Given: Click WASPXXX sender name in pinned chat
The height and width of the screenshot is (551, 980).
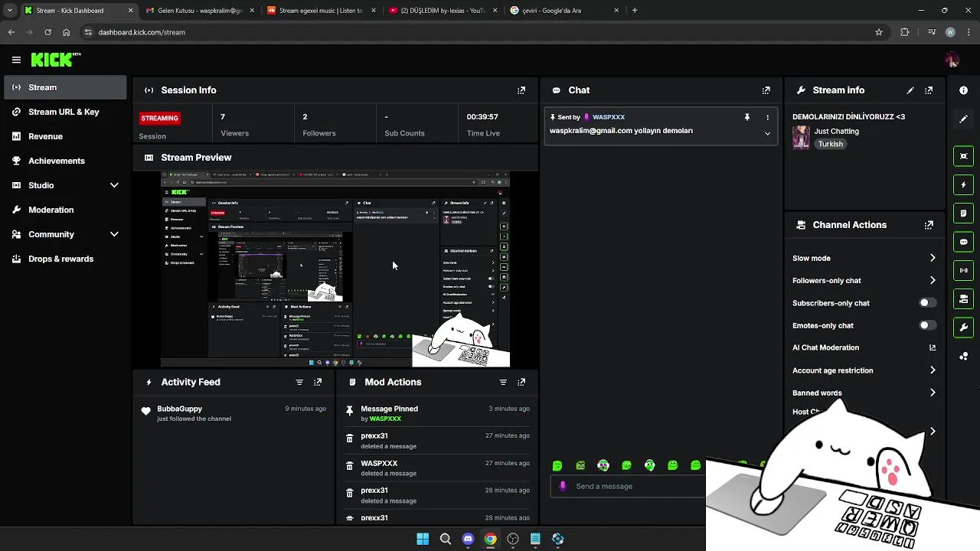Looking at the screenshot, I should (609, 117).
